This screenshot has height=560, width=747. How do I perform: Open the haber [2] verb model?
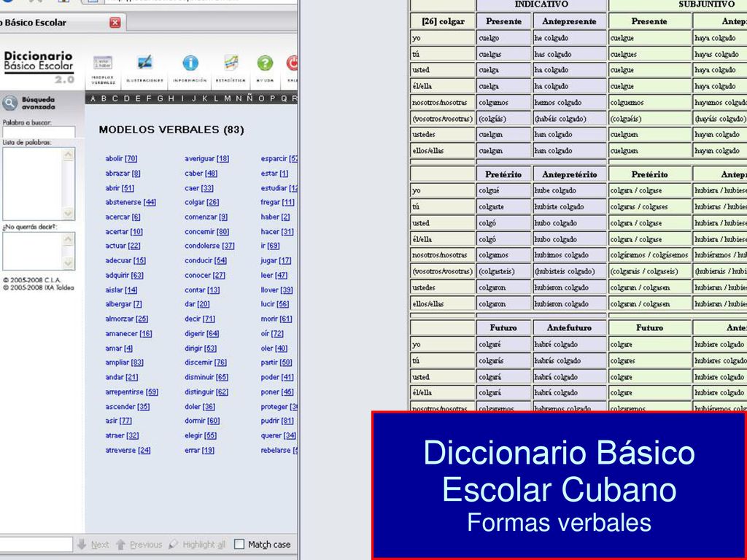pos(275,217)
